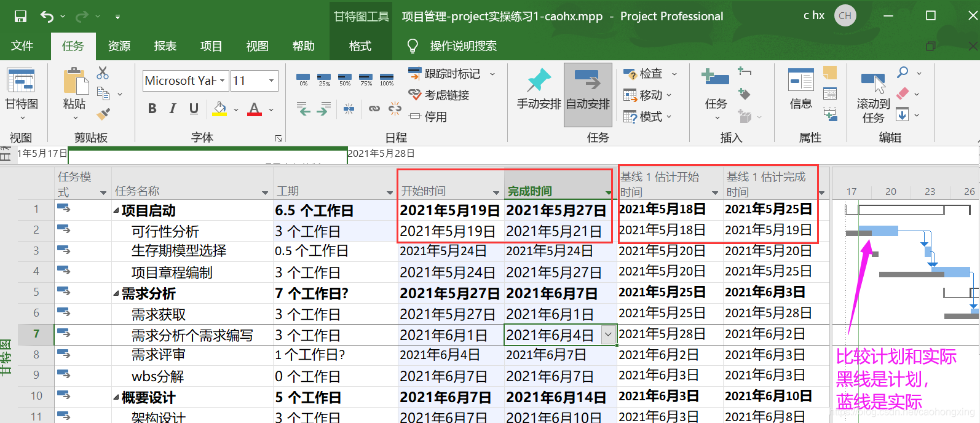
Task: Toggle Inactivate (停用) task
Action: pyautogui.click(x=428, y=116)
